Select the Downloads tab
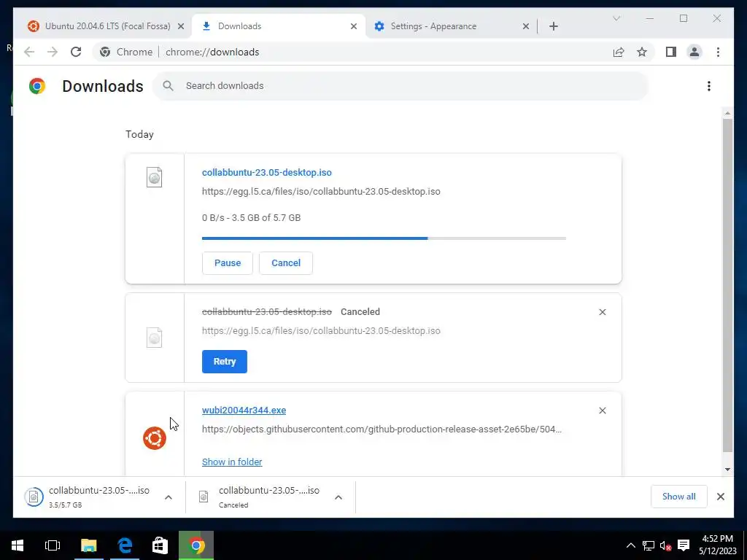 [x=279, y=26]
